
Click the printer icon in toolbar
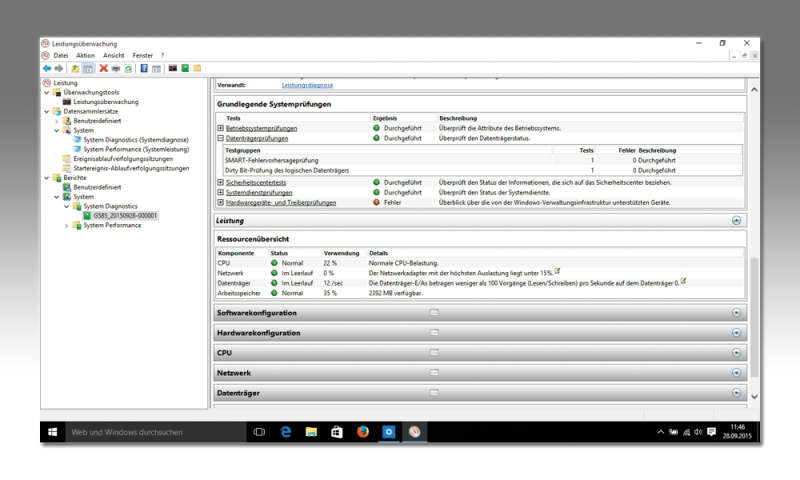click(116, 68)
